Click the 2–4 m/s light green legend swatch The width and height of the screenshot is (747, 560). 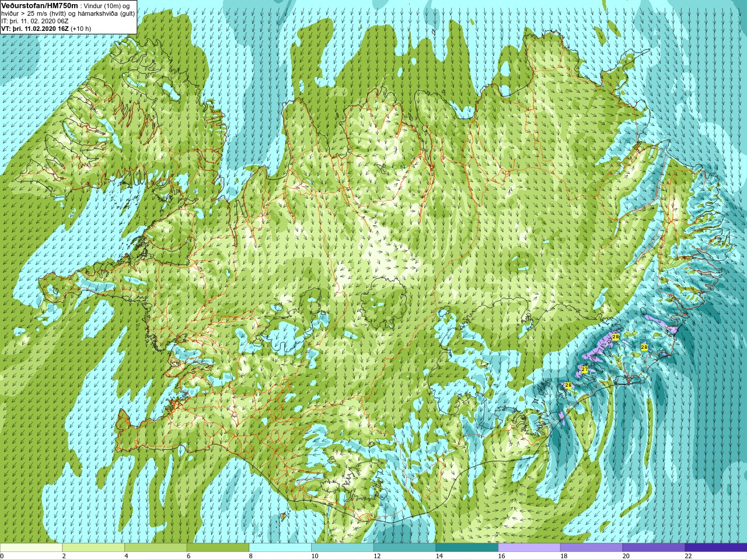click(93, 548)
